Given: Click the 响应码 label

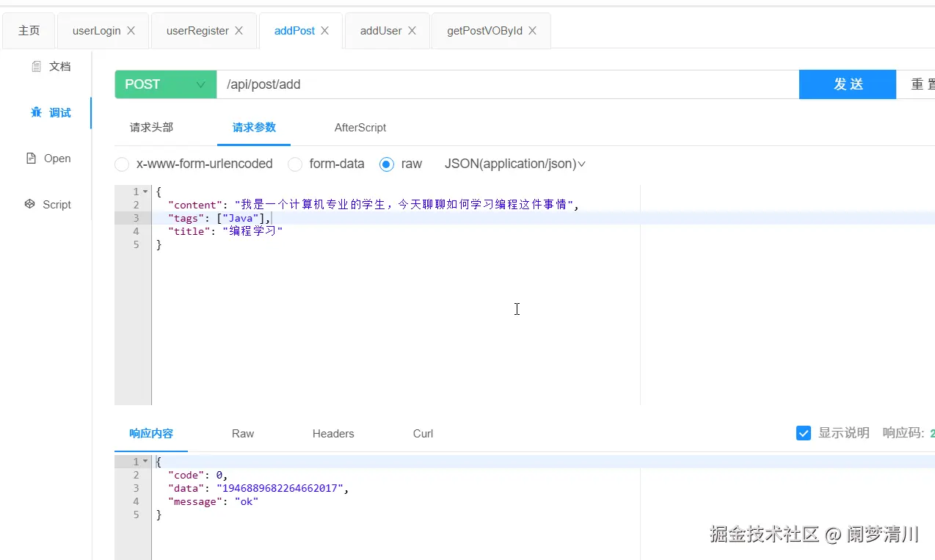Looking at the screenshot, I should (903, 433).
